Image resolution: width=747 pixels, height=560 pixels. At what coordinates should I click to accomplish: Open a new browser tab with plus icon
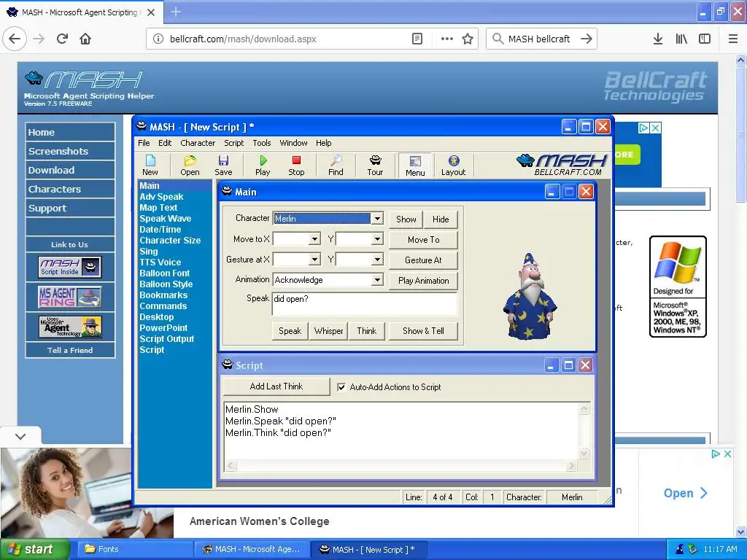176,12
